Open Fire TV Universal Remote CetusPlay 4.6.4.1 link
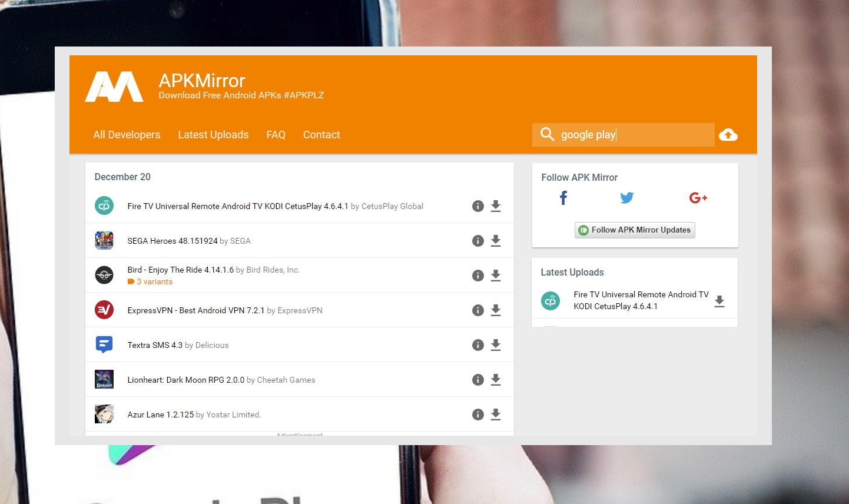849x504 pixels. [238, 206]
